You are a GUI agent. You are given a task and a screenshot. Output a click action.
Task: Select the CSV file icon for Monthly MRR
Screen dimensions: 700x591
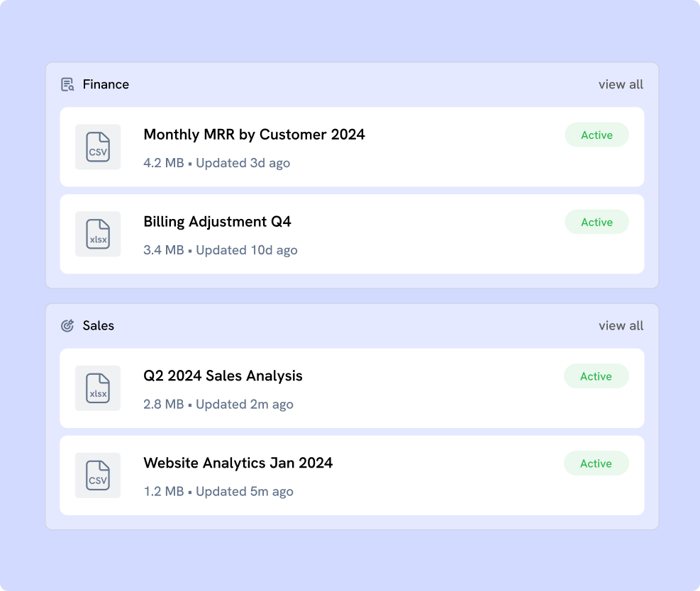(x=98, y=147)
